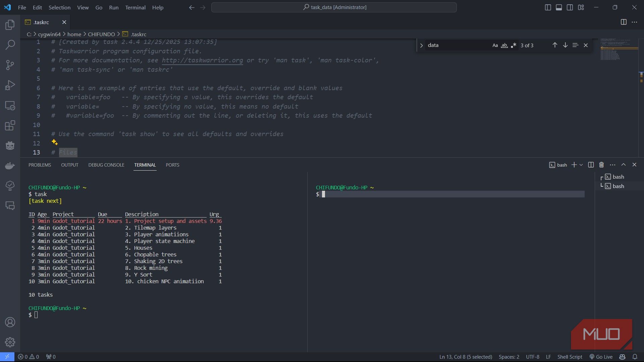Viewport: 644px width, 362px height.
Task: Open Search in the activity bar
Action: 10,45
